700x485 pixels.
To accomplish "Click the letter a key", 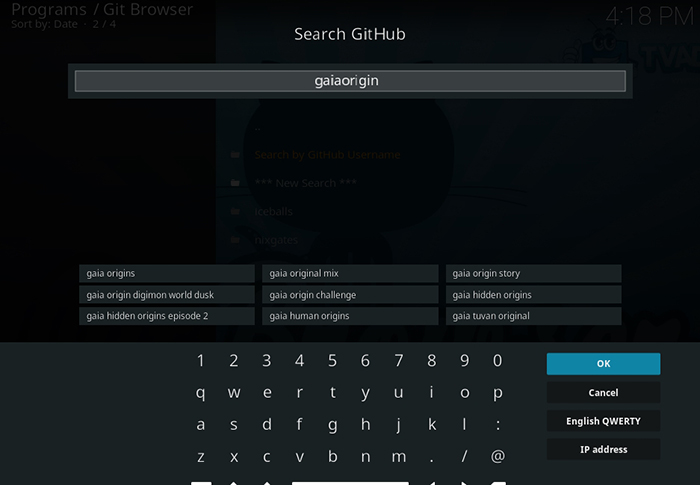I will tap(200, 424).
